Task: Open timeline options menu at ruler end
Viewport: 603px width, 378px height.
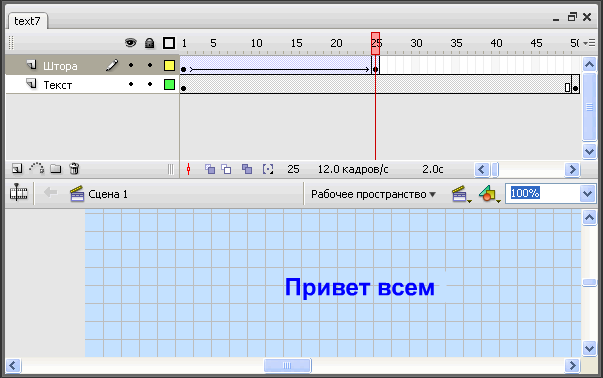Action: point(589,43)
